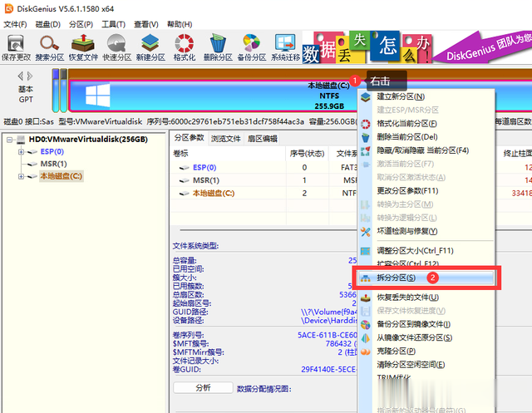532x413 pixels.
Task: Expand the 本地磁盘(C:) tree node
Action: coord(21,176)
